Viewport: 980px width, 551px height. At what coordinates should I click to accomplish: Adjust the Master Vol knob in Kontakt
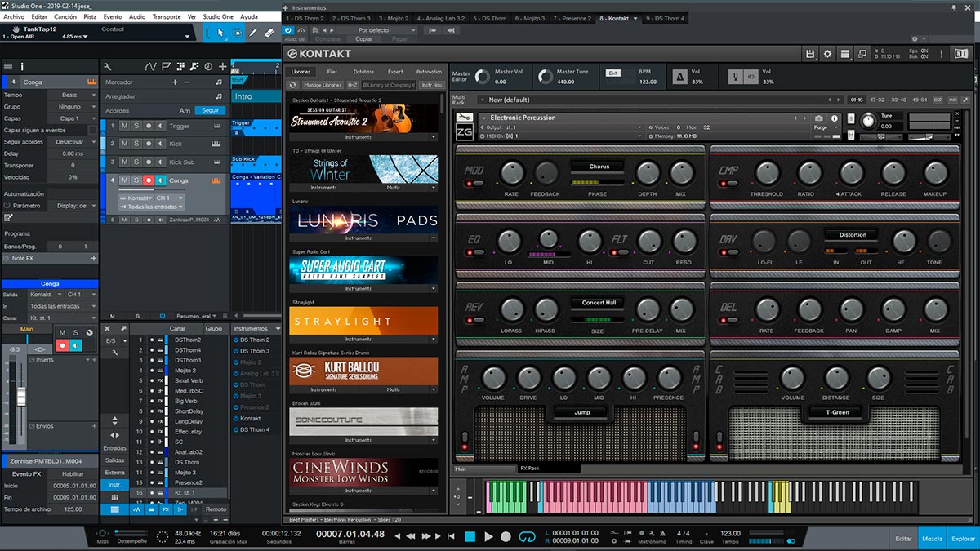[x=483, y=77]
